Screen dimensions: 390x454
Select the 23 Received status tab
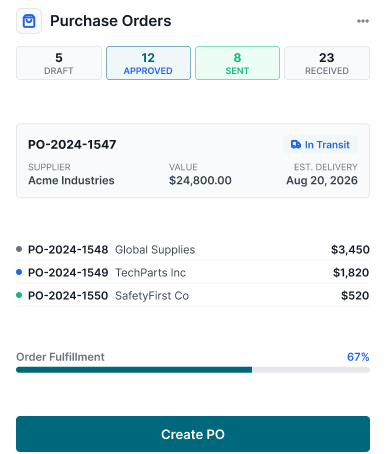(x=327, y=63)
